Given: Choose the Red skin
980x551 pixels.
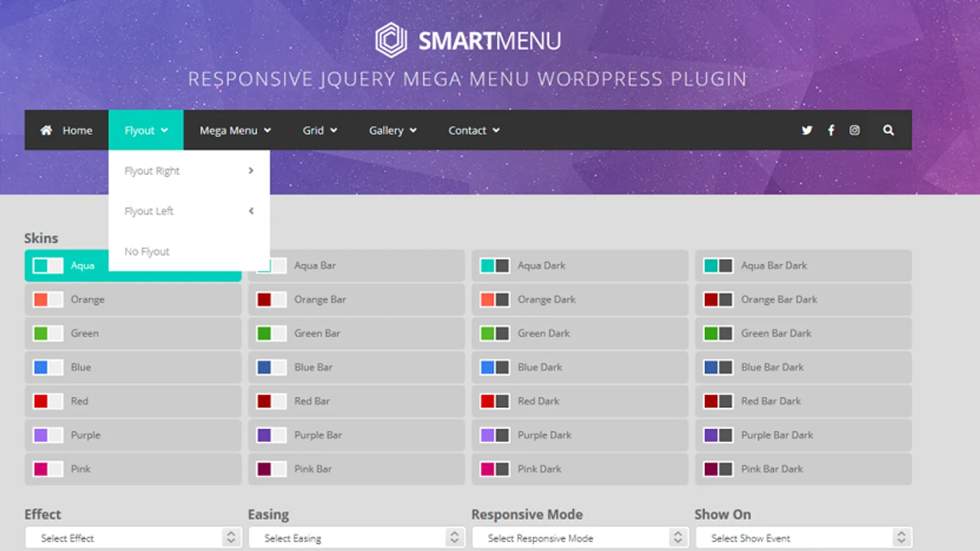Looking at the screenshot, I should [x=133, y=401].
